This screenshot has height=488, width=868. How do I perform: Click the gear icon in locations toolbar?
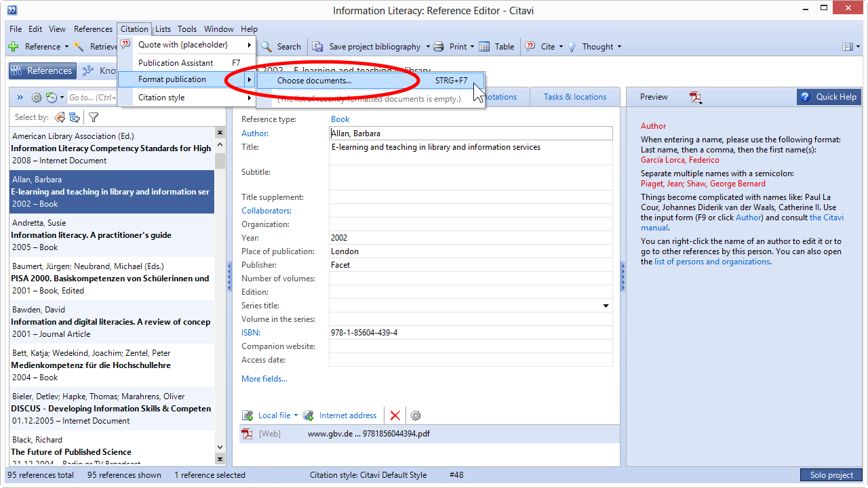click(x=416, y=415)
